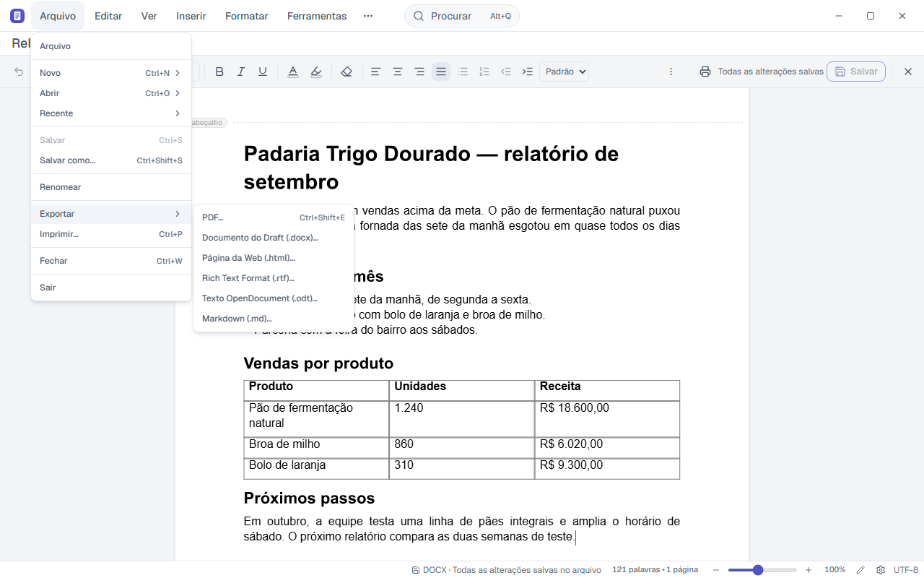Open the Inserir menu
The height and width of the screenshot is (578, 924).
[x=191, y=16]
